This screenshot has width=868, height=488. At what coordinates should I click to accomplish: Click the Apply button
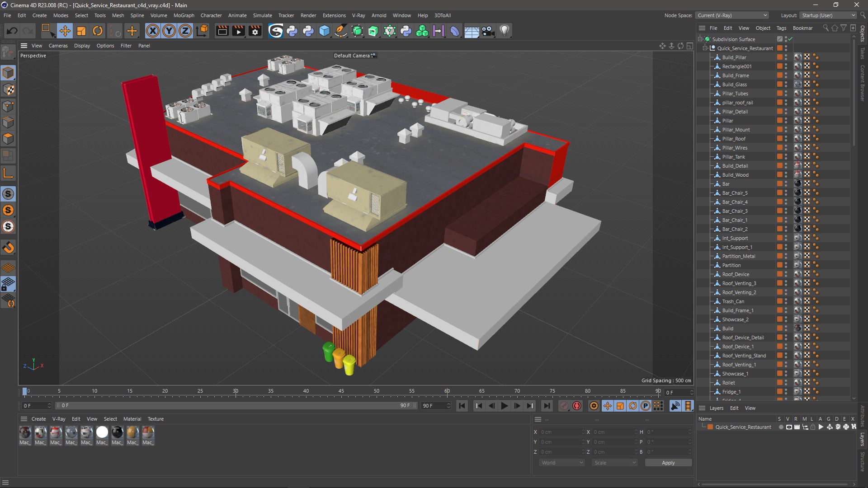(x=668, y=463)
